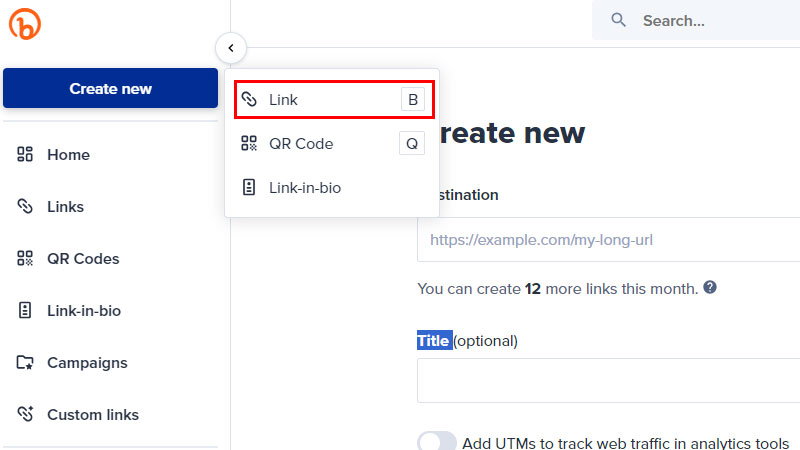Click the Bitly logo icon
This screenshot has height=450, width=800.
point(24,23)
